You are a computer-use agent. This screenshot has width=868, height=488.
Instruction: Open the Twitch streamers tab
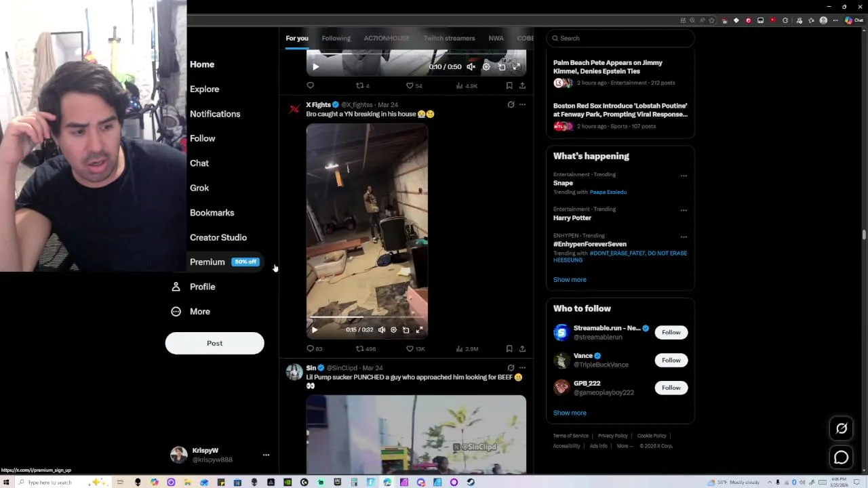click(x=449, y=38)
